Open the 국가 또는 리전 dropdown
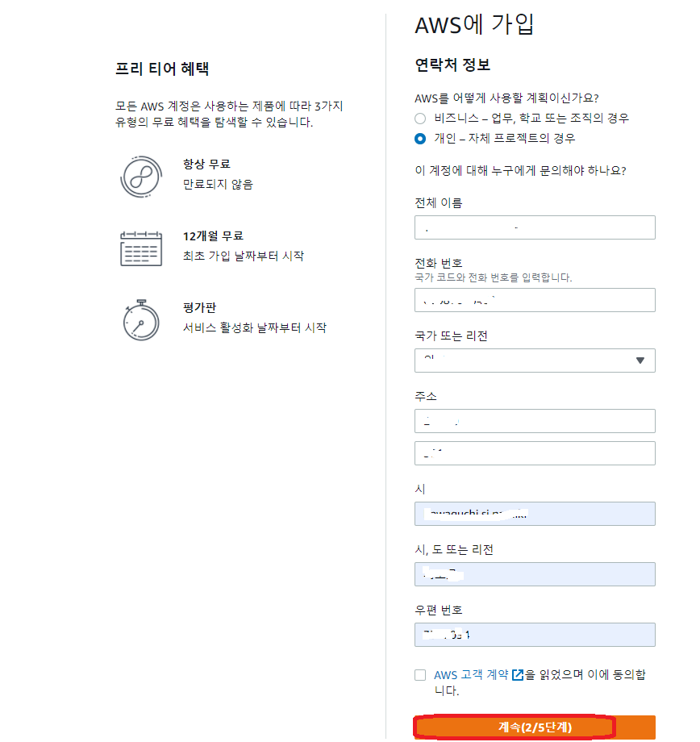Image resolution: width=700 pixels, height=742 pixels. pyautogui.click(x=535, y=361)
